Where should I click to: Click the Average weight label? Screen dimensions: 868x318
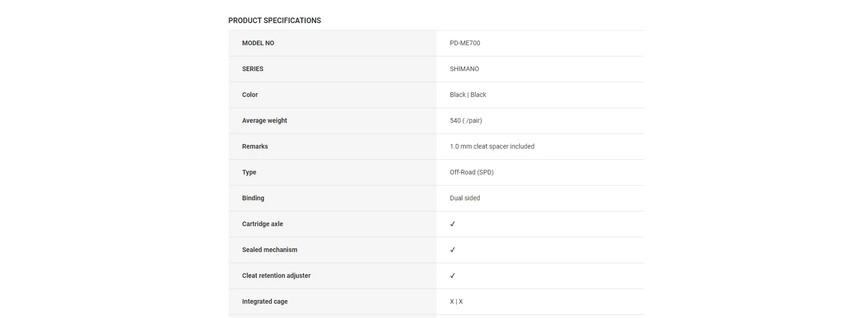coord(265,120)
